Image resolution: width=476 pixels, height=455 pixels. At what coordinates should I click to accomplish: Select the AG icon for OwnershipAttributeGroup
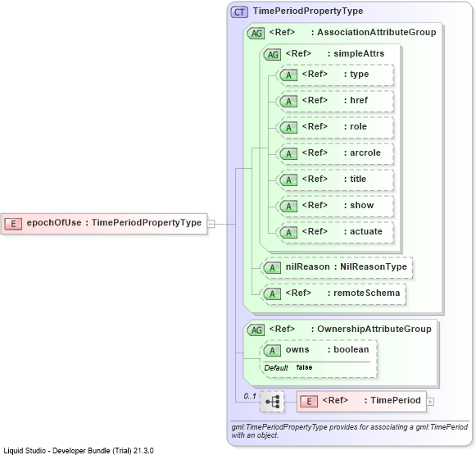(256, 330)
